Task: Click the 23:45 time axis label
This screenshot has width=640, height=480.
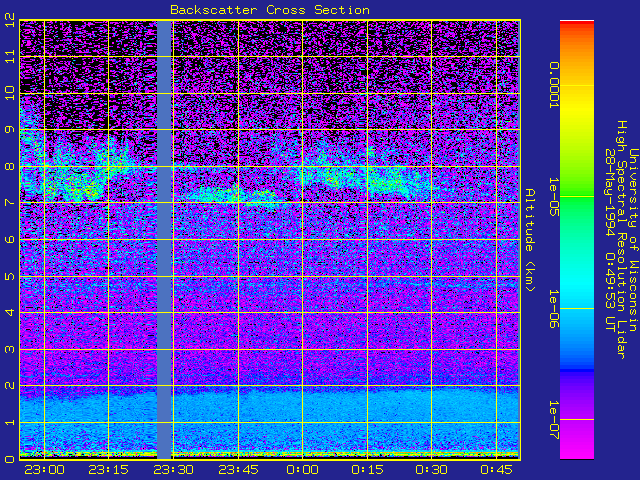Action: [238, 470]
